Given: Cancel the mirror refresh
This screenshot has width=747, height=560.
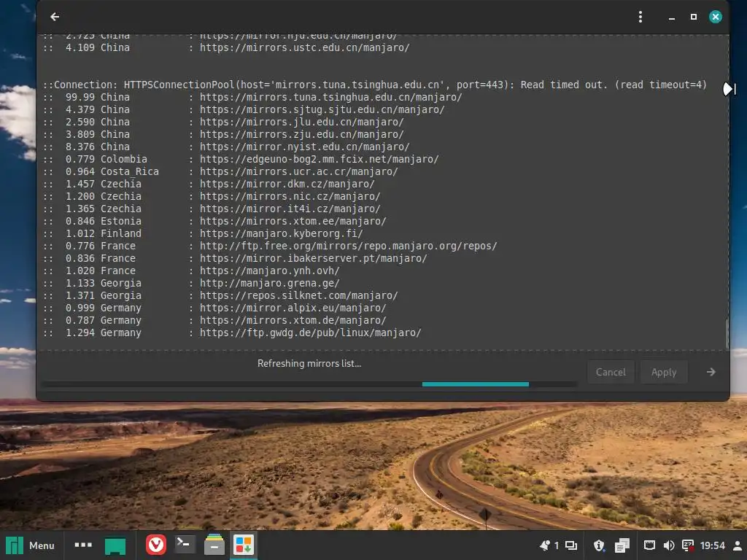Looking at the screenshot, I should [x=611, y=372].
